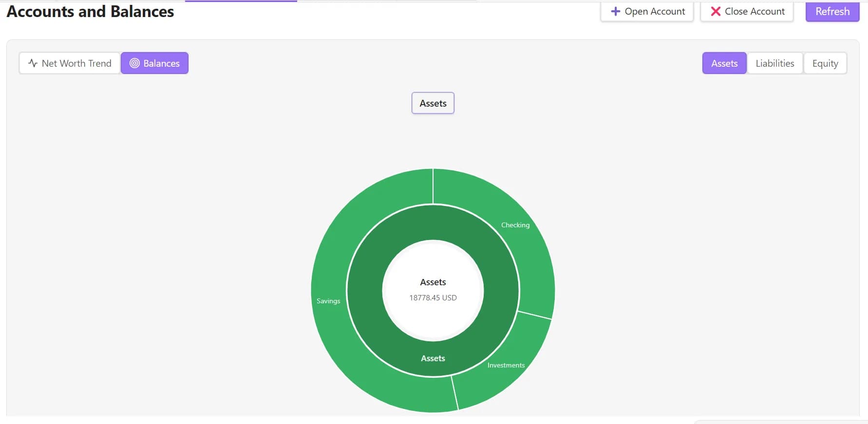Select the Balances view tab

click(x=154, y=63)
